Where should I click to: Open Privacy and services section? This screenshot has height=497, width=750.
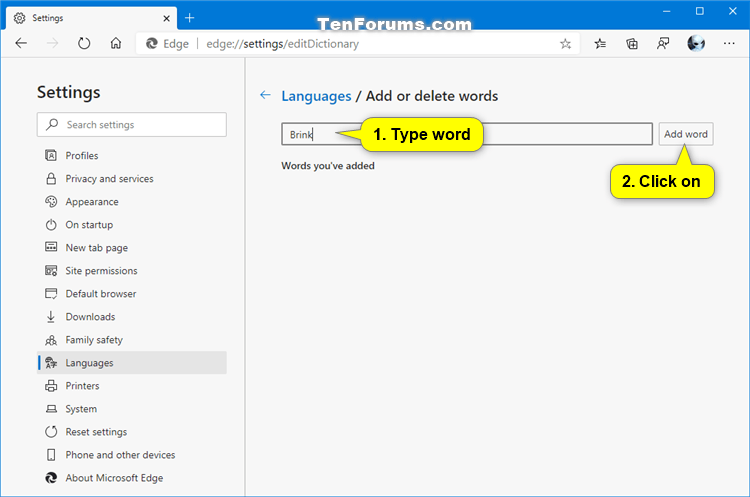click(131, 178)
